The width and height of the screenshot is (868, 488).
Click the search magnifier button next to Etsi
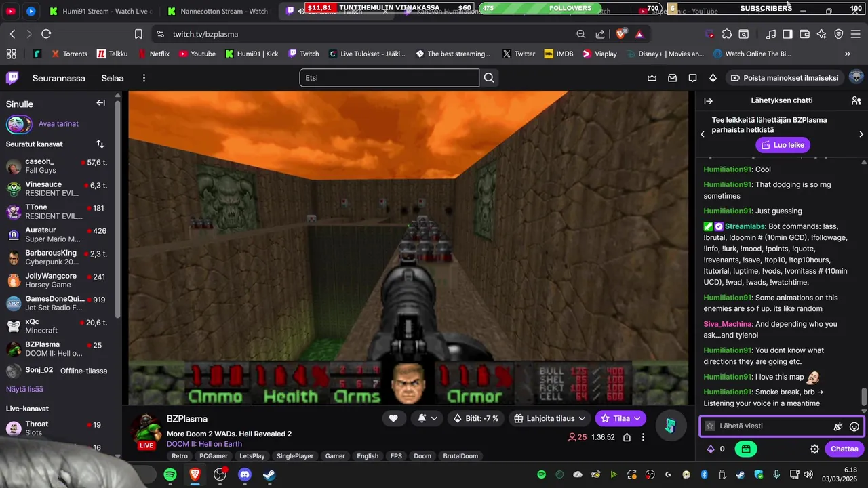click(489, 78)
